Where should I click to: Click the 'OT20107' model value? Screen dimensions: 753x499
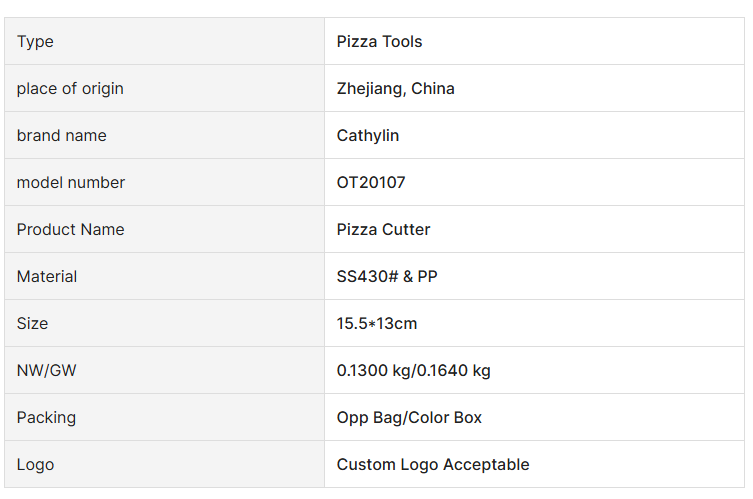371,183
